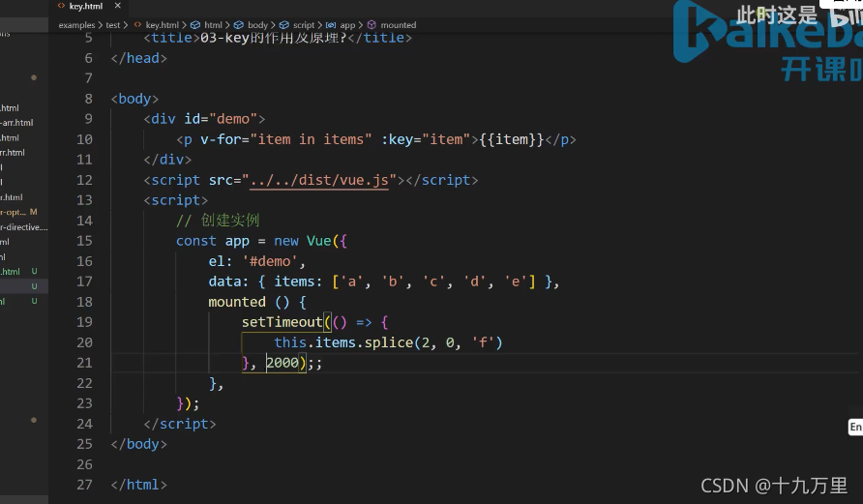Click the script breadcrumb segment
This screenshot has height=504, width=863.
pos(297,25)
